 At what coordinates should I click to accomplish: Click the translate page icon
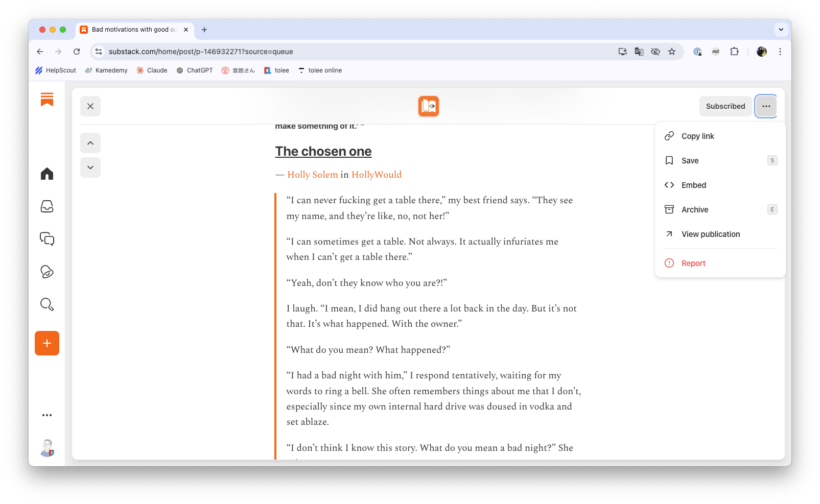[639, 52]
